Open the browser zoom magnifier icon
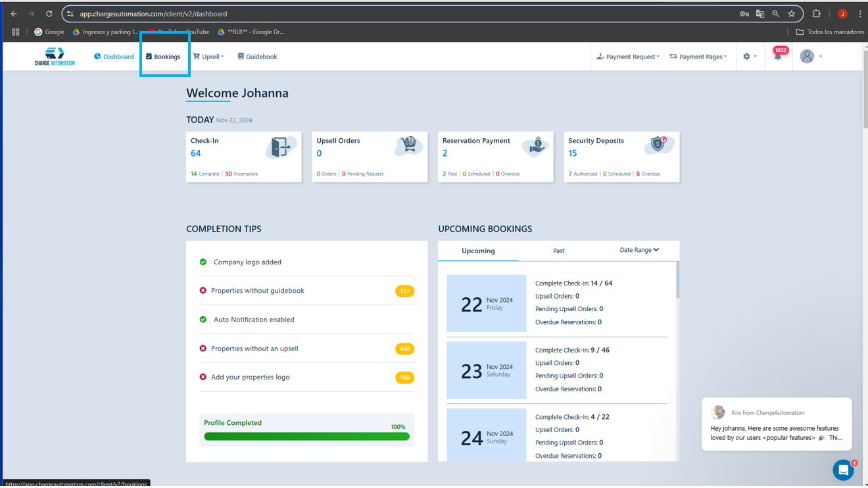Viewport: 868px width, 488px height. [x=776, y=14]
